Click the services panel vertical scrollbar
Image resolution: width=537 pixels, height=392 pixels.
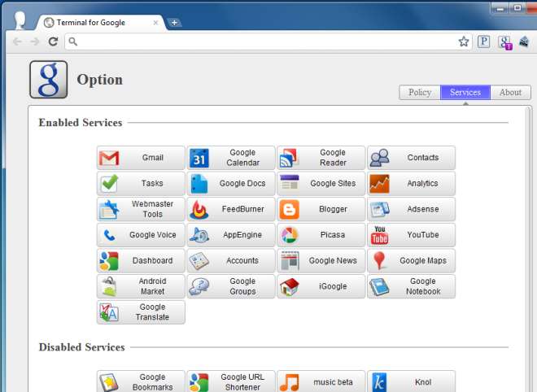(x=529, y=249)
